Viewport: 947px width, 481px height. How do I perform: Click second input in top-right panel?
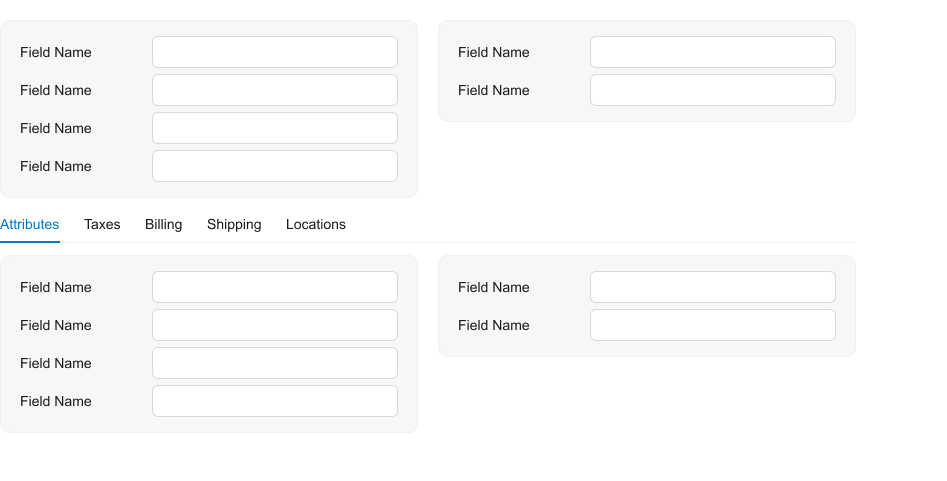click(x=713, y=90)
